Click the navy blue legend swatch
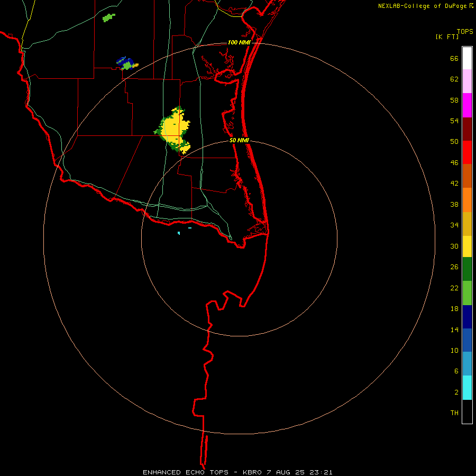Viewport: 476px width, 476px height. click(467, 317)
